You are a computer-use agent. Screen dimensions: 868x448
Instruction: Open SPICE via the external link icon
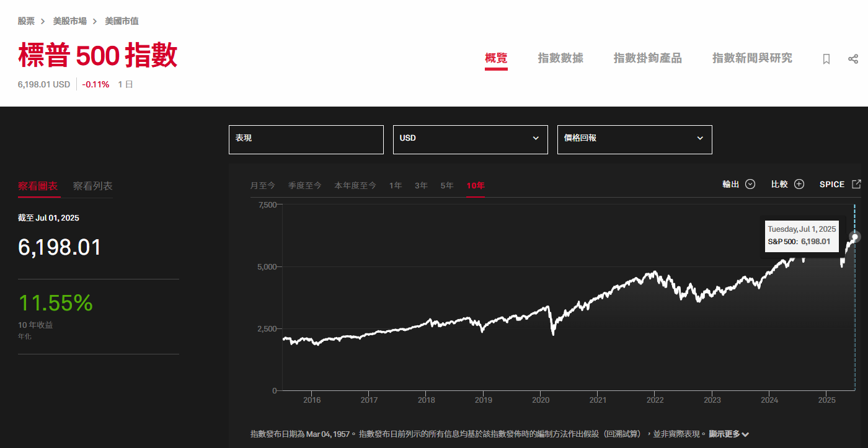click(856, 184)
